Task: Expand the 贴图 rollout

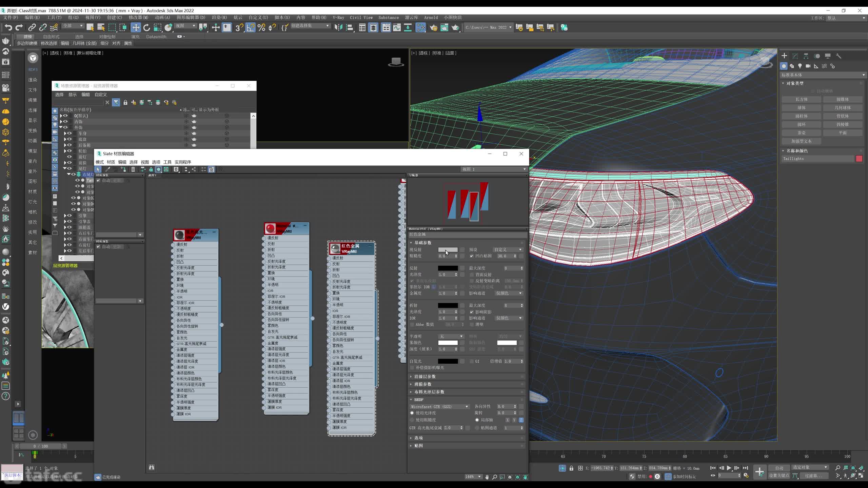Action: click(x=418, y=446)
